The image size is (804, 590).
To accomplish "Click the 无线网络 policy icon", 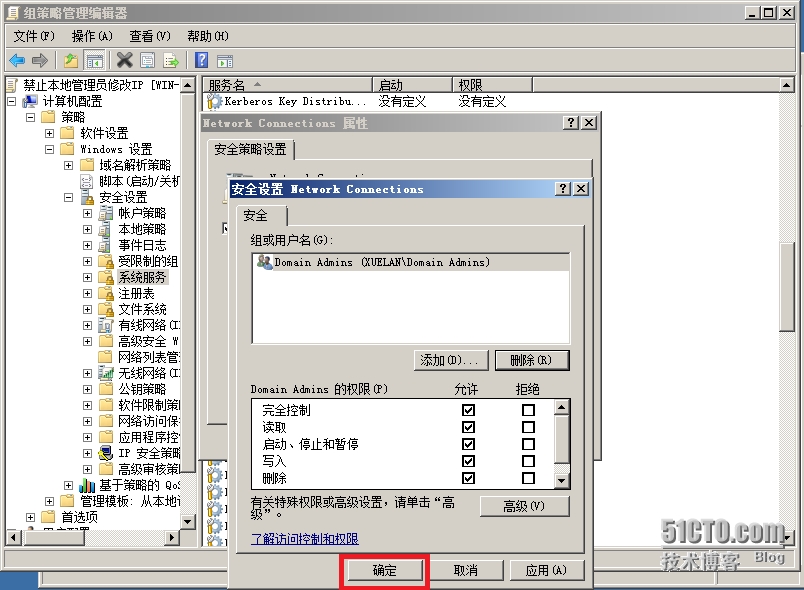I will click(106, 373).
